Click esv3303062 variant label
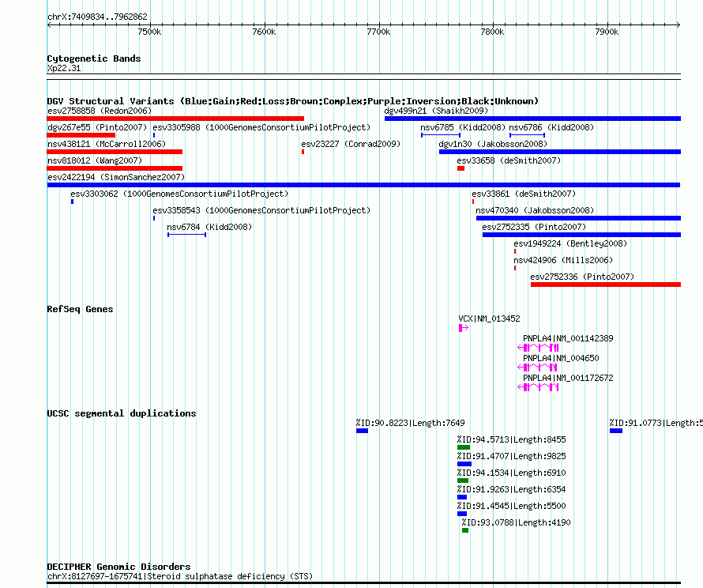Screen dimensions: 703x588 [179, 194]
